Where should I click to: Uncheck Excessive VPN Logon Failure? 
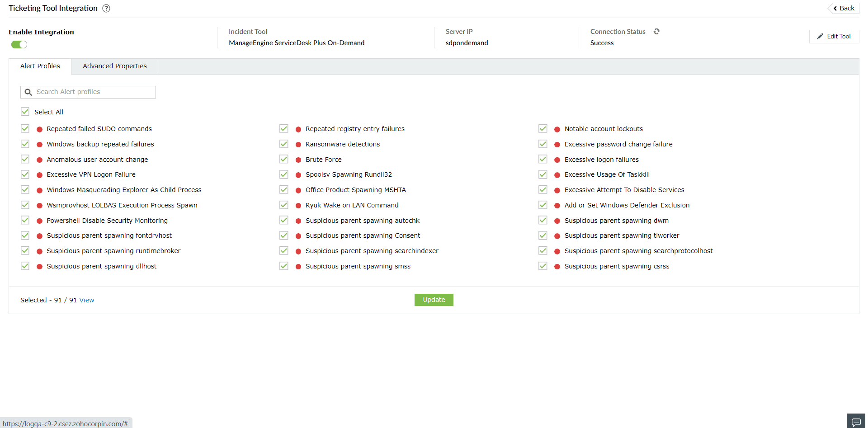[25, 174]
